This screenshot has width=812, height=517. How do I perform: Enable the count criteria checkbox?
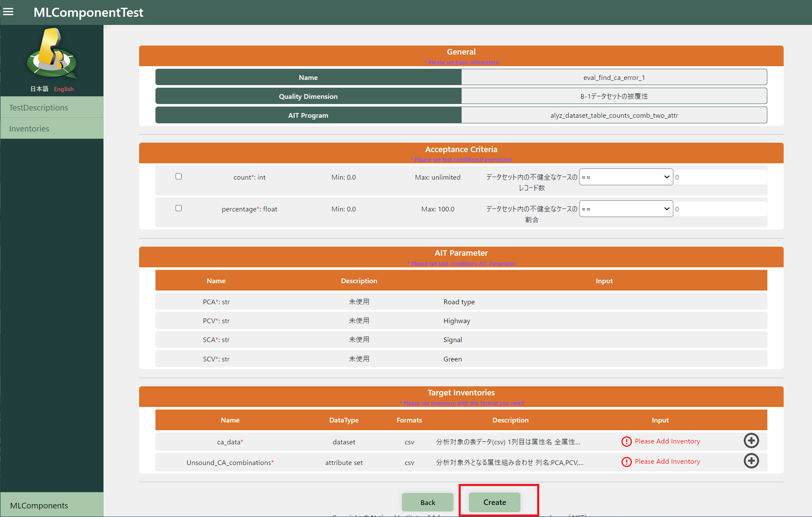[x=179, y=176]
